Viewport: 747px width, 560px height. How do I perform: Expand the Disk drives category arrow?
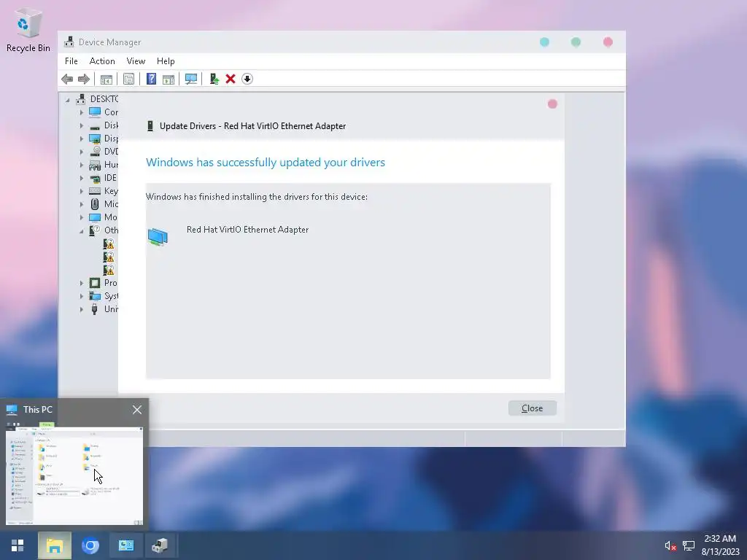(82, 125)
